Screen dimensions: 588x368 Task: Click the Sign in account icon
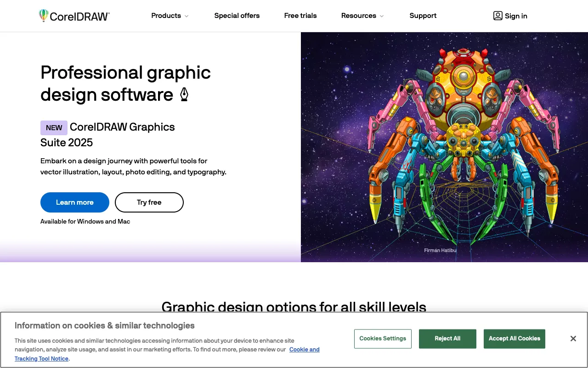(x=498, y=16)
